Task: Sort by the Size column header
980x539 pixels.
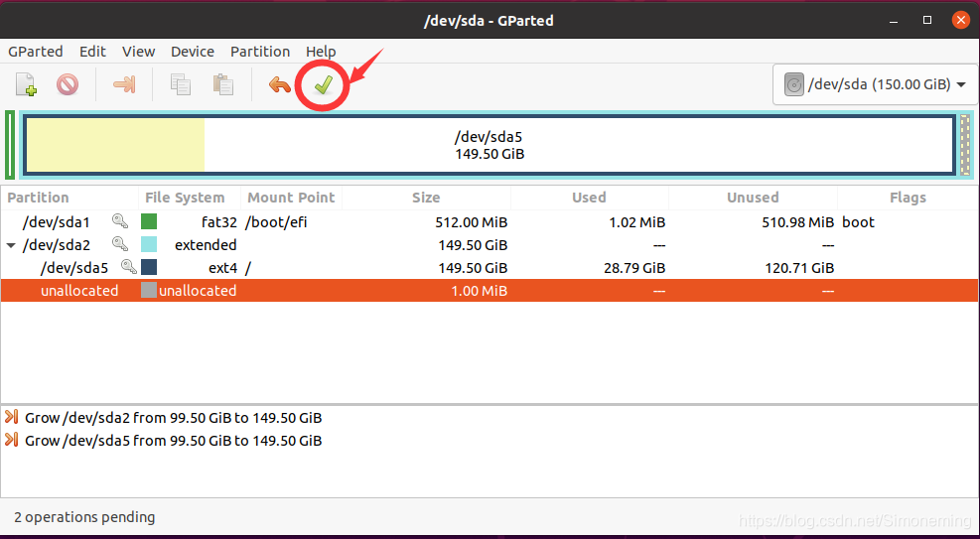Action: pos(426,198)
